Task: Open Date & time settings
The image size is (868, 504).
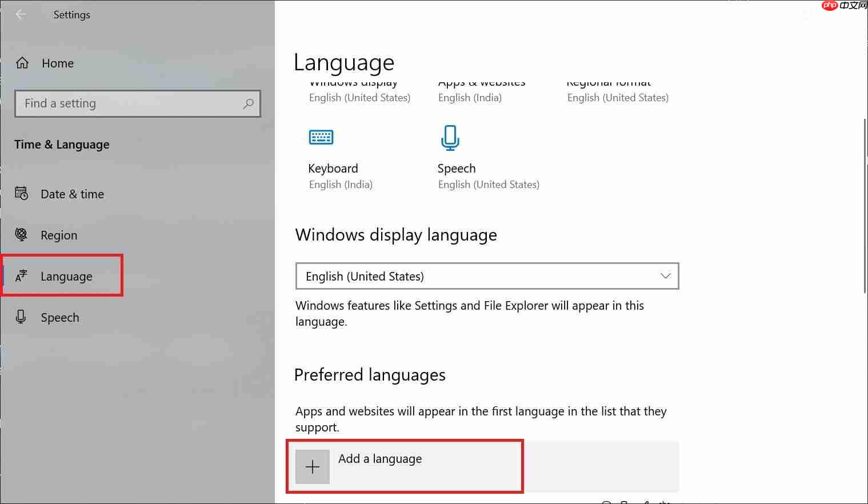Action: point(72,194)
